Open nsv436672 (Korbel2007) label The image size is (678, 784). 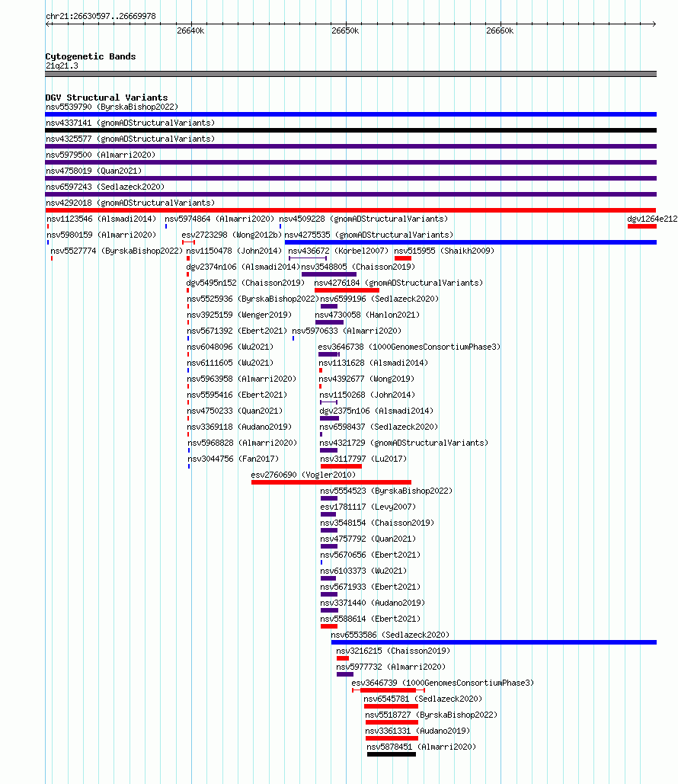[338, 251]
